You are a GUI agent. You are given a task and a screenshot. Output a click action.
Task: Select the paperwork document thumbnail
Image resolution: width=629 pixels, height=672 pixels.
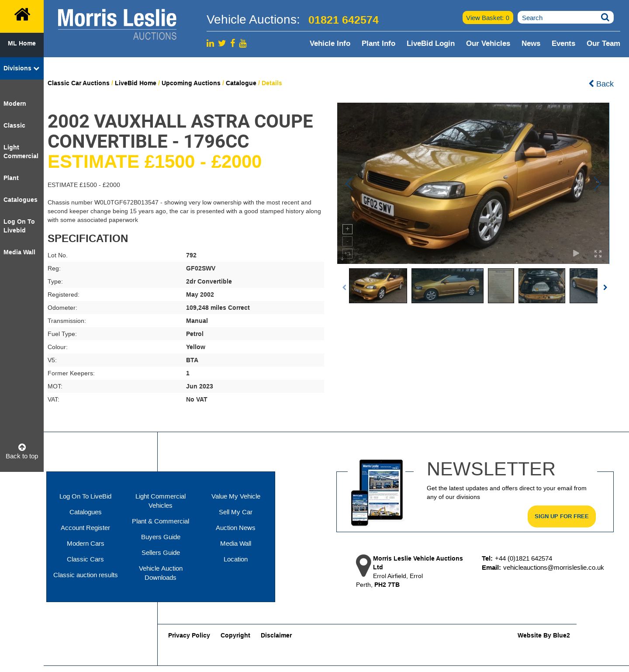[x=501, y=286]
